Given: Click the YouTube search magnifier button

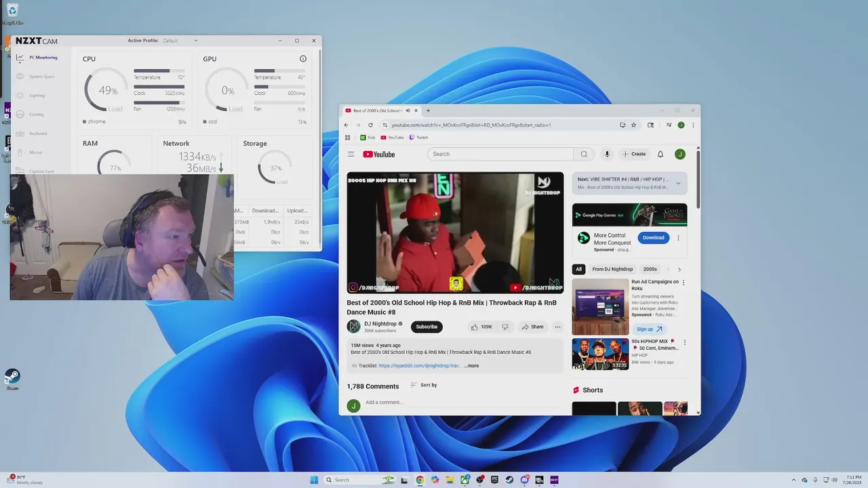Looking at the screenshot, I should tap(584, 154).
